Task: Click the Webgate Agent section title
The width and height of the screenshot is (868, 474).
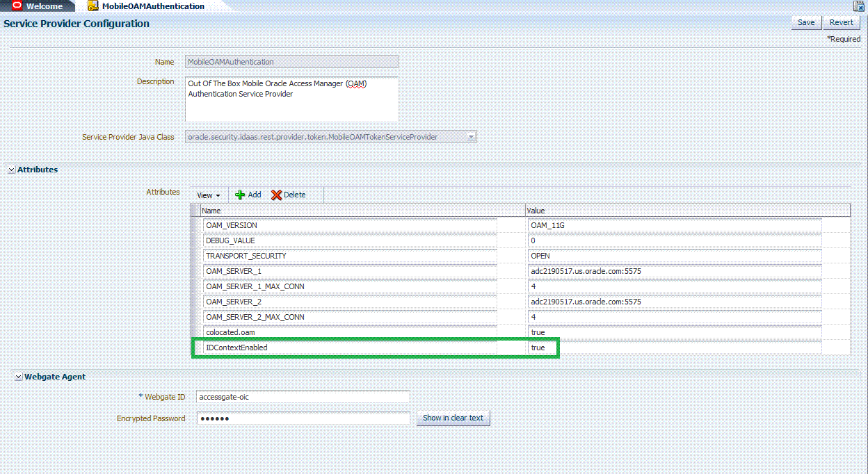Action: (55, 377)
